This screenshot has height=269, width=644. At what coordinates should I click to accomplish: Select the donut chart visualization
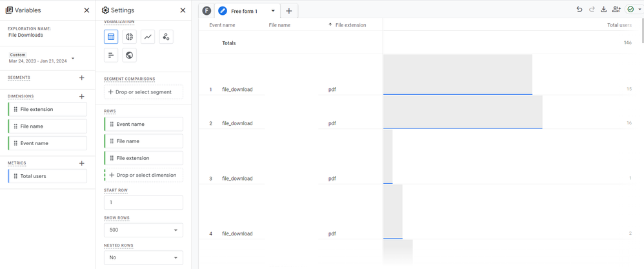[129, 37]
